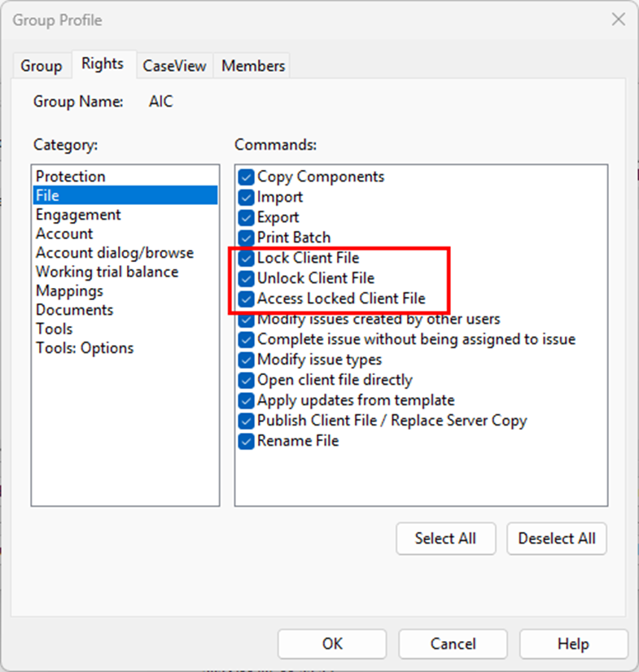The image size is (639, 672).
Task: Select Working trial balance category
Action: point(107,272)
